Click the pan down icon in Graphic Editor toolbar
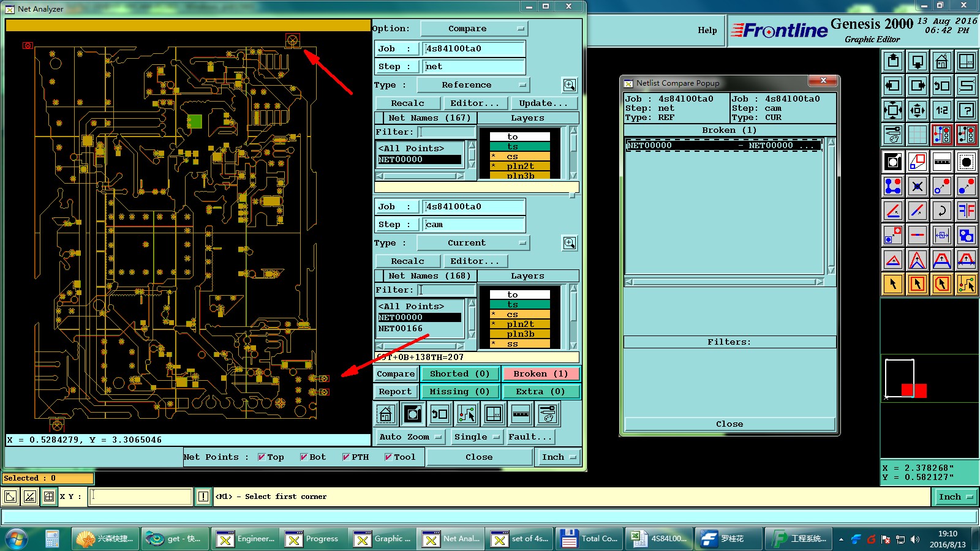 coord(918,61)
